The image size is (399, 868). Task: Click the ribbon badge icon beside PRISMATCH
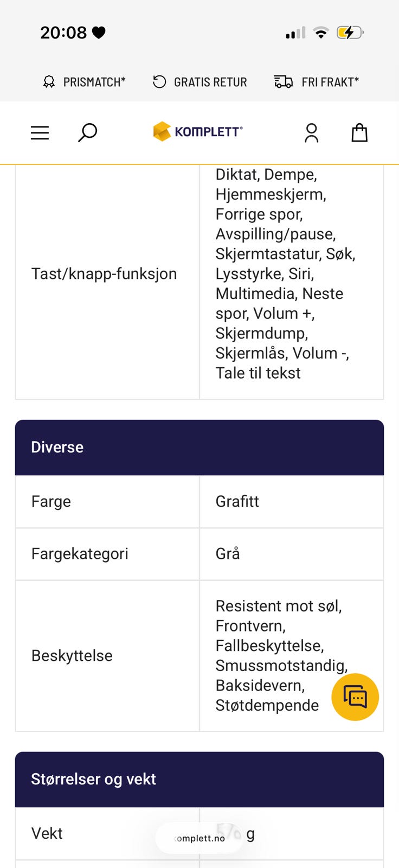coord(48,81)
